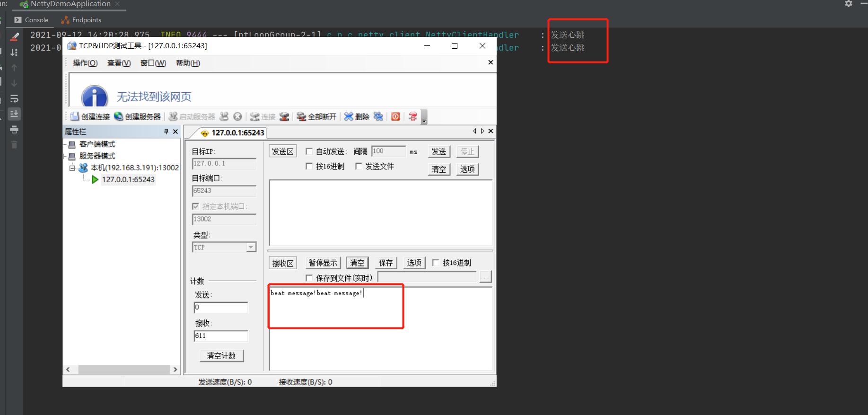Open the toolbar overflow arrow
Viewport: 868px width, 415px height.
pyautogui.click(x=424, y=117)
